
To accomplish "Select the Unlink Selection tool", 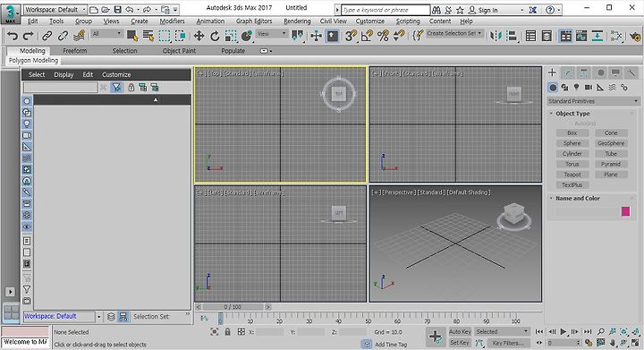I will pos(63,36).
